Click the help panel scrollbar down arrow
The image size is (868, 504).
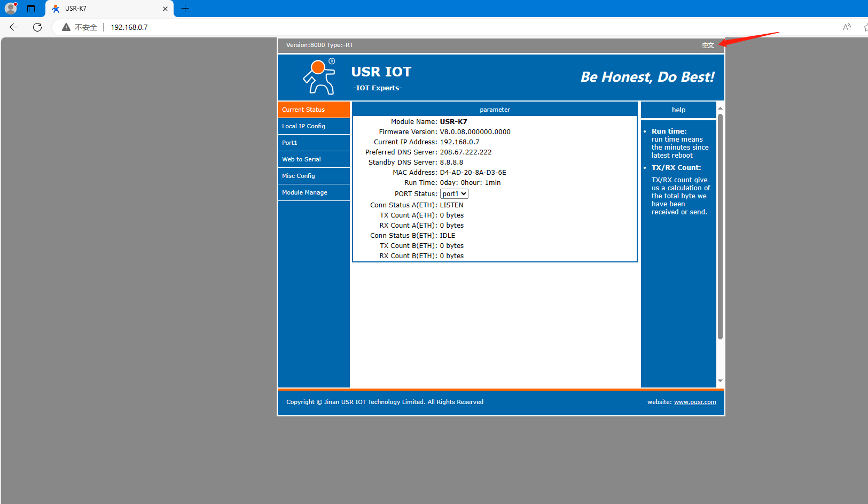720,381
